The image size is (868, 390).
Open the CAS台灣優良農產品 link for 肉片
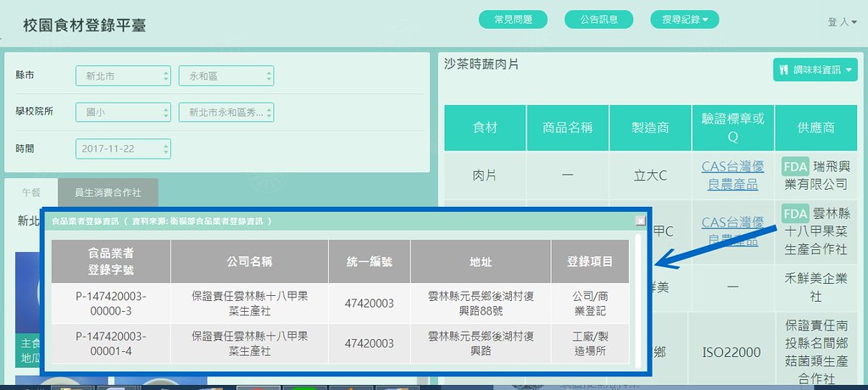732,175
